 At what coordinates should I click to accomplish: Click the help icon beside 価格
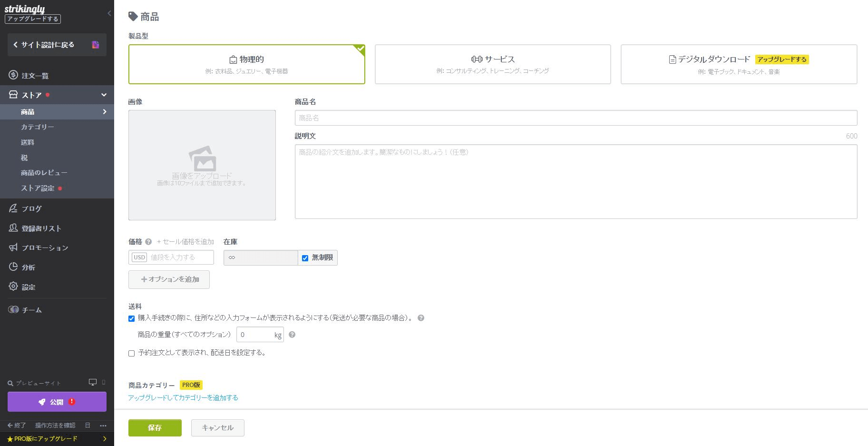[x=148, y=242]
